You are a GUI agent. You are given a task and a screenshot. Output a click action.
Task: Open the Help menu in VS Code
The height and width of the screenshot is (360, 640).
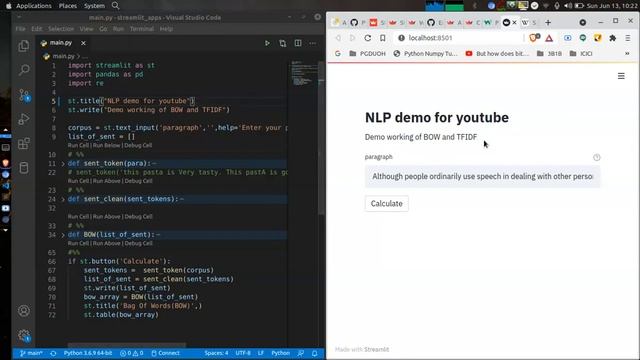click(x=166, y=29)
